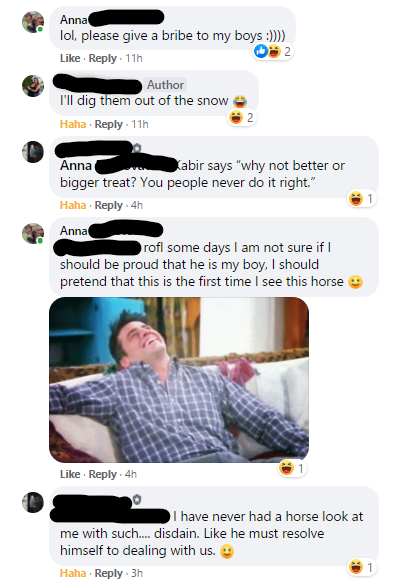Like the 'give a bribe' comment
Viewport: 408px width, 585px height.
tap(70, 58)
